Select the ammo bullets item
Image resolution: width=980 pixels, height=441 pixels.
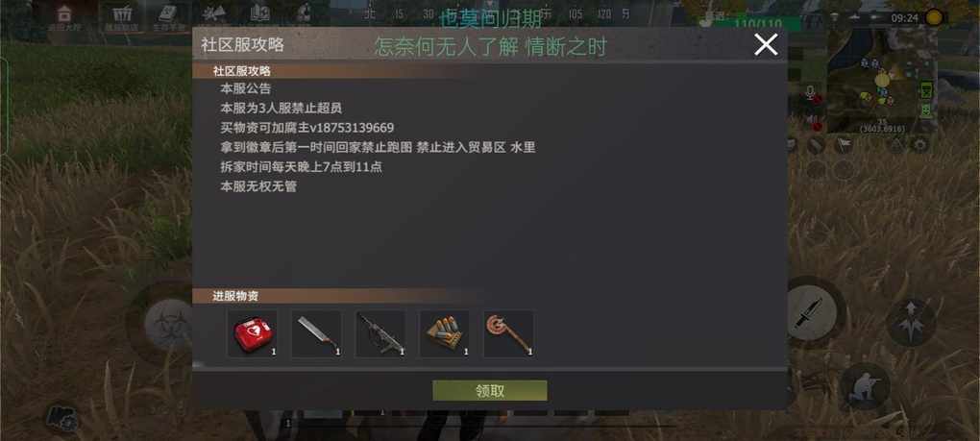445,334
